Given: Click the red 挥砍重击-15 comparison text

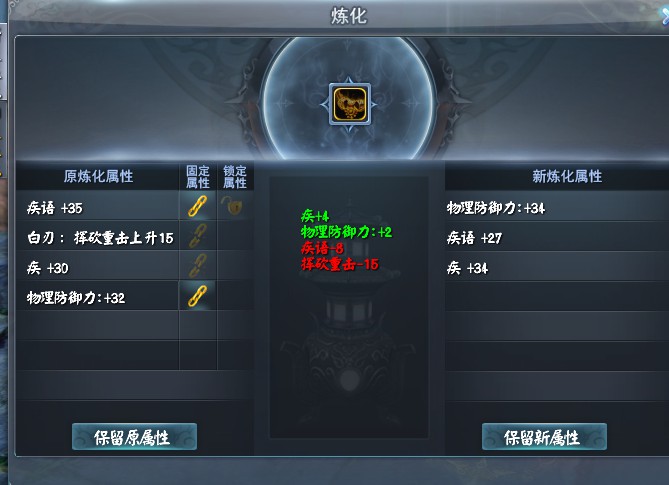Looking at the screenshot, I should pyautogui.click(x=340, y=264).
